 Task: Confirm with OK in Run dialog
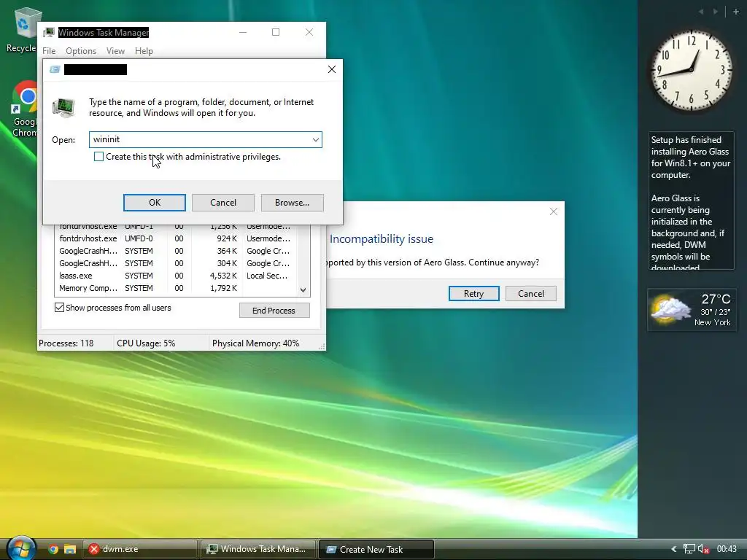click(x=155, y=203)
